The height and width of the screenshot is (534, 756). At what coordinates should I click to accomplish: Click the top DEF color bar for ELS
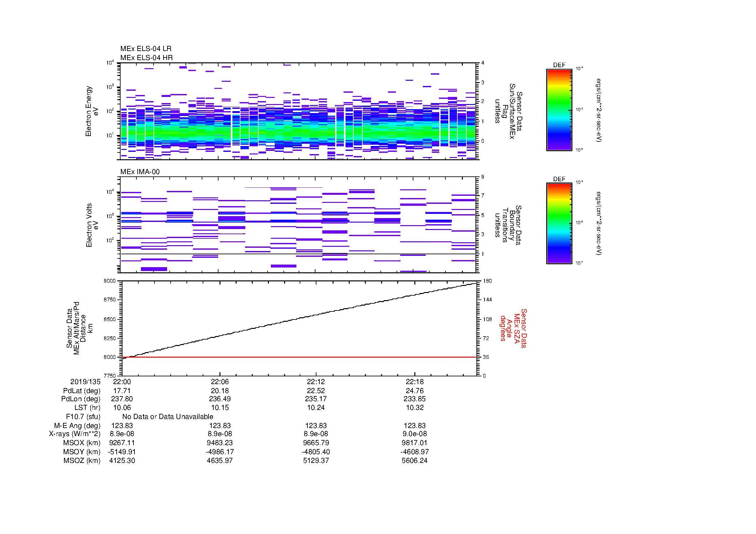(559, 110)
